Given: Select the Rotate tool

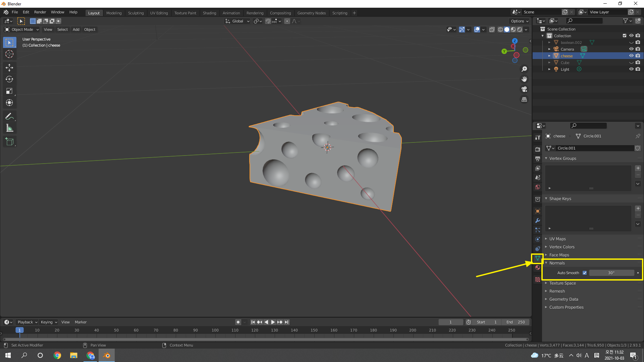Looking at the screenshot, I should click(x=9, y=79).
